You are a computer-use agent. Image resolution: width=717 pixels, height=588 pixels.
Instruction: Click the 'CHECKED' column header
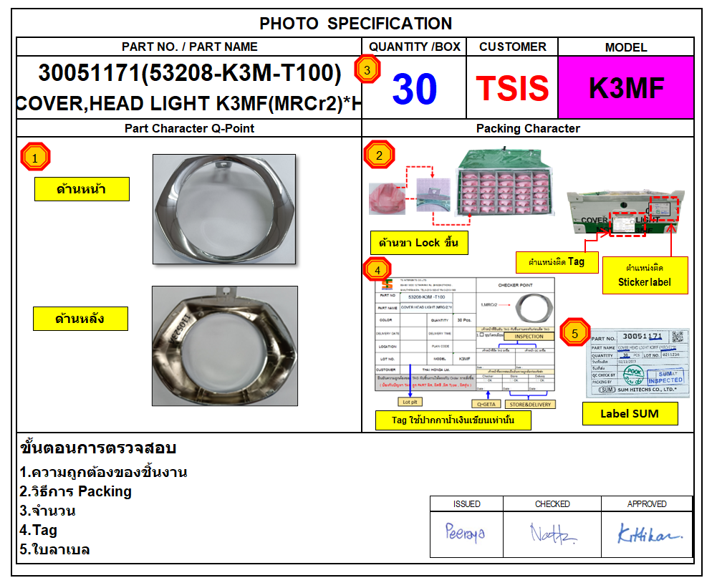tap(552, 504)
